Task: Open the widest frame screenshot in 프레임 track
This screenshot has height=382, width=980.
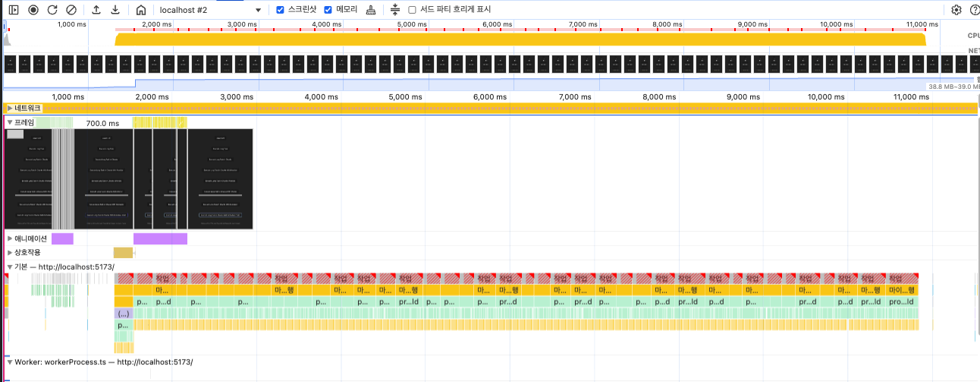Action: (x=220, y=178)
